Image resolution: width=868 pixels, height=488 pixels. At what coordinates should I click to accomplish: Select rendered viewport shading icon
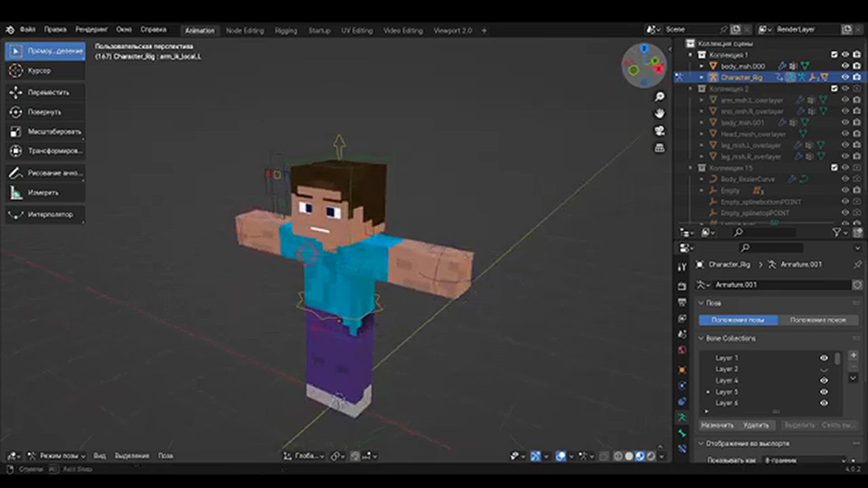point(651,456)
